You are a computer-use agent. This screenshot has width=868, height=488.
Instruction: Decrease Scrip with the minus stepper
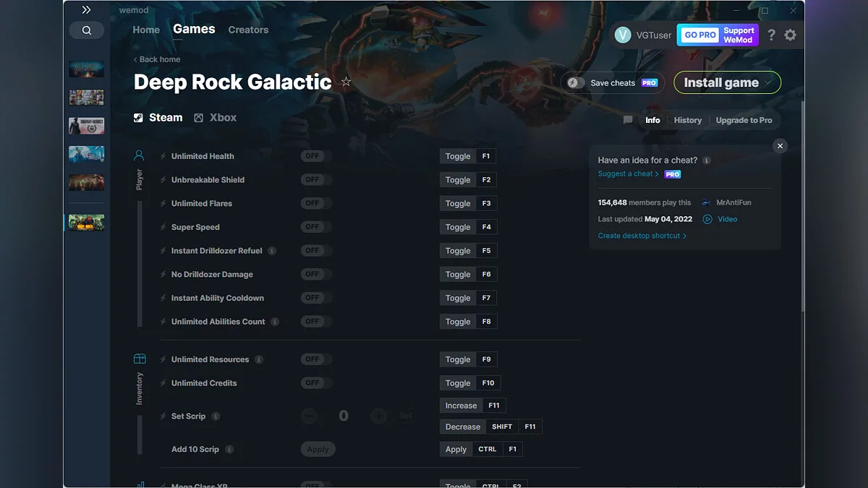coord(309,416)
